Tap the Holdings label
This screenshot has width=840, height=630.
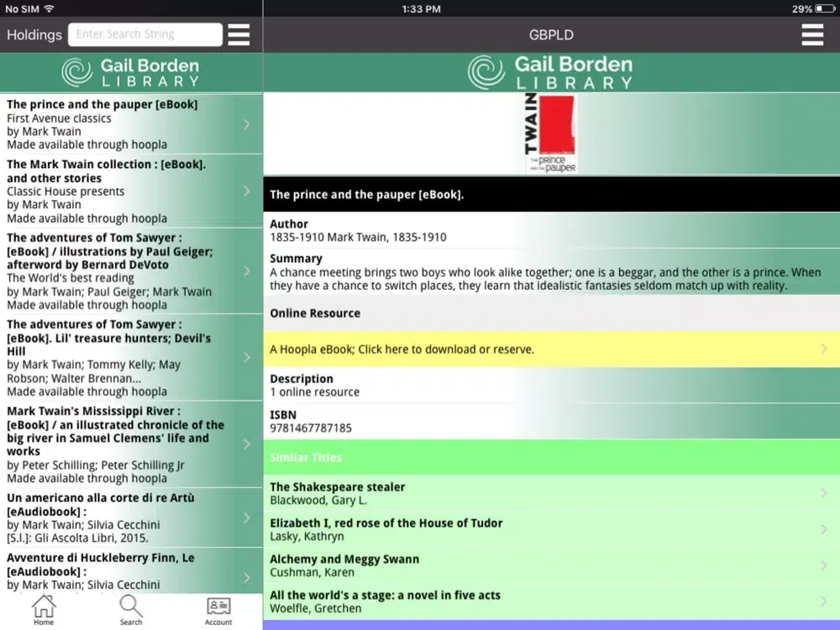(x=34, y=34)
